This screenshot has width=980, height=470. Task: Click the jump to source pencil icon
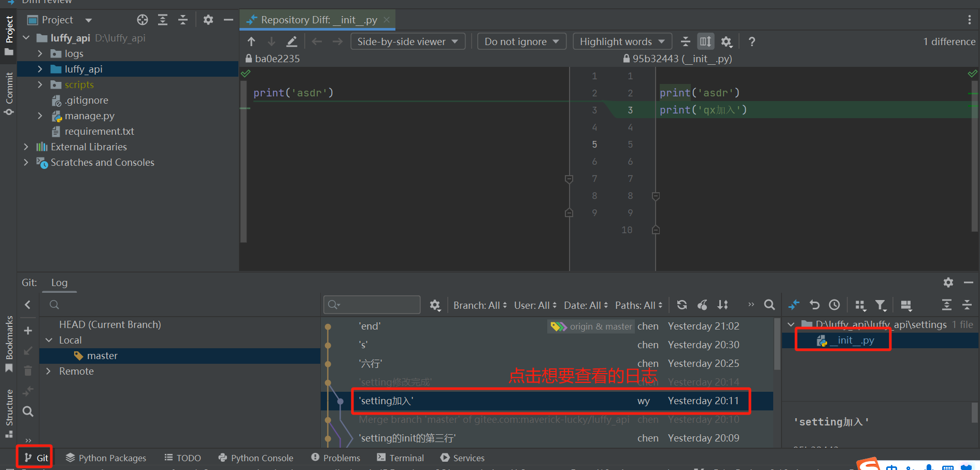click(292, 41)
